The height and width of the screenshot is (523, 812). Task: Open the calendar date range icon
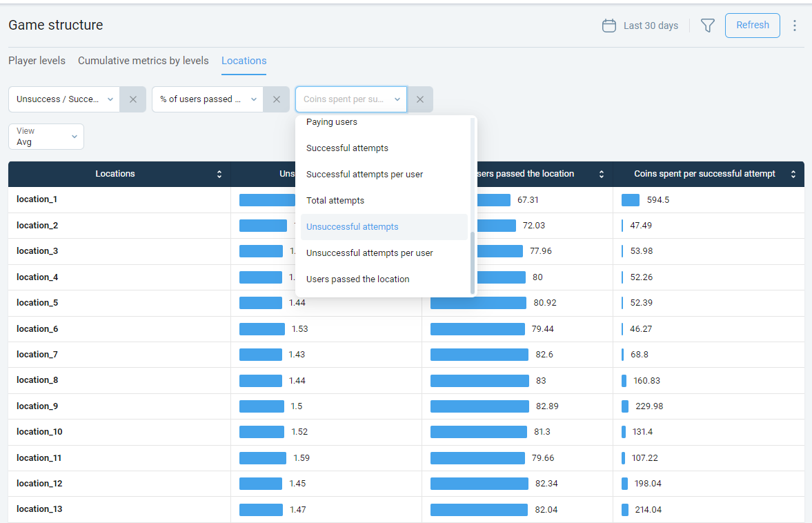pyautogui.click(x=608, y=26)
